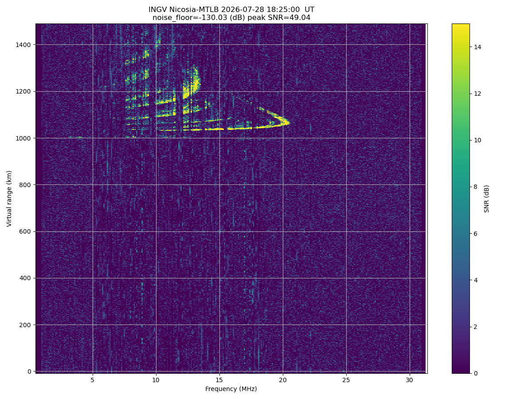
Task: Click the y-axis tick label 600
Action: [26, 231]
